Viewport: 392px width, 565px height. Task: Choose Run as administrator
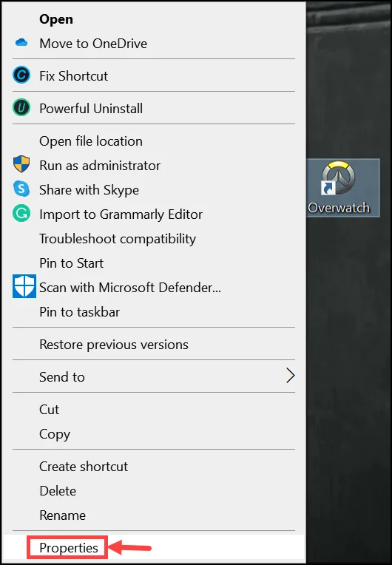pos(154,166)
